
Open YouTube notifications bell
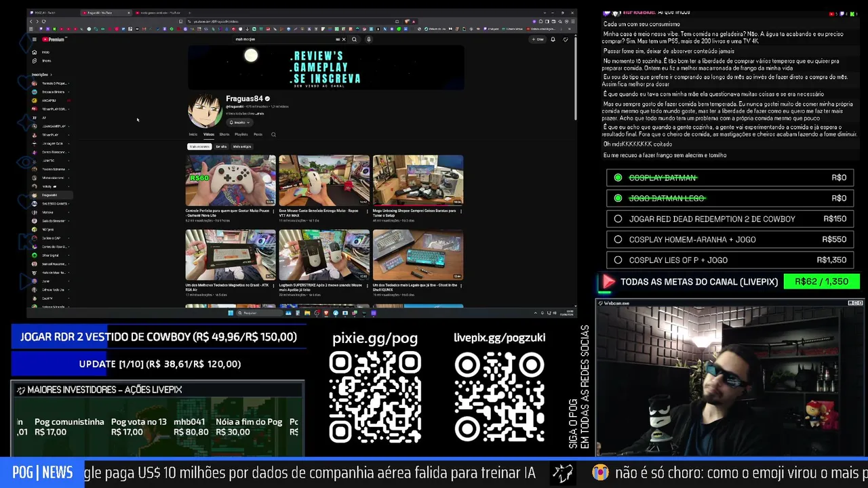[553, 39]
